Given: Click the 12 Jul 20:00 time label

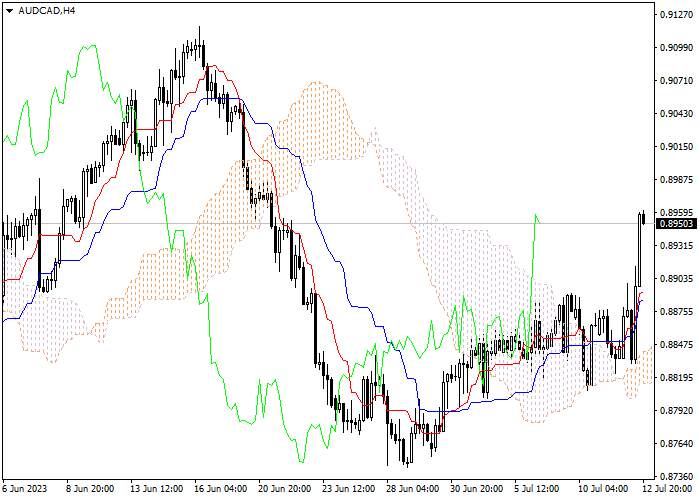Looking at the screenshot, I should (669, 489).
